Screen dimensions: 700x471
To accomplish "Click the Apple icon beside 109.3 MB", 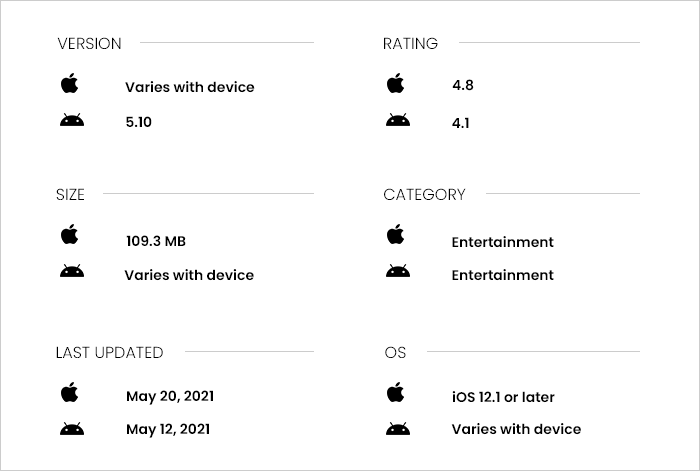I will coord(69,234).
